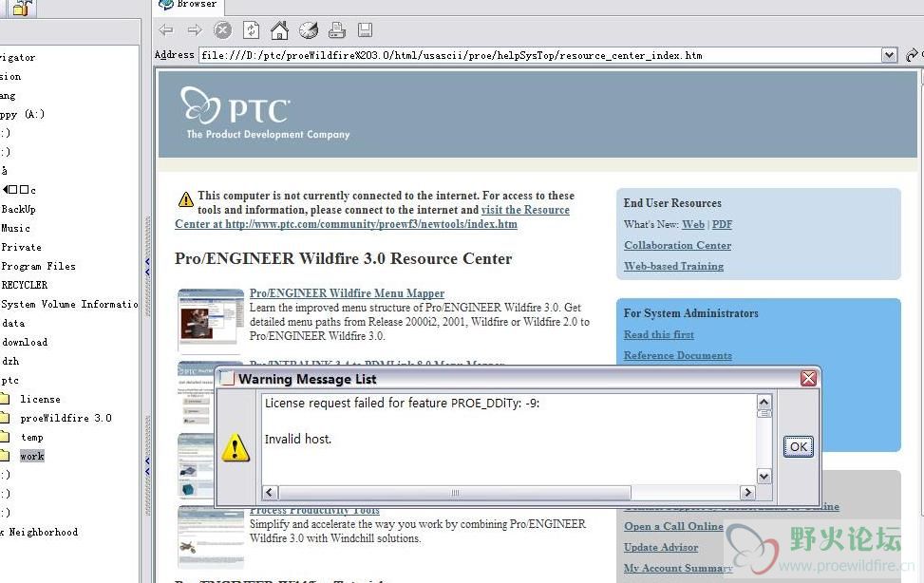Select the work folder in tree
924x583 pixels.
tap(32, 457)
